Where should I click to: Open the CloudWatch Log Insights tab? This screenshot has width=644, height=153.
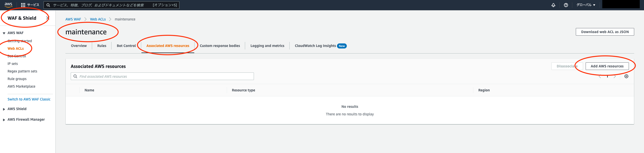(x=321, y=46)
